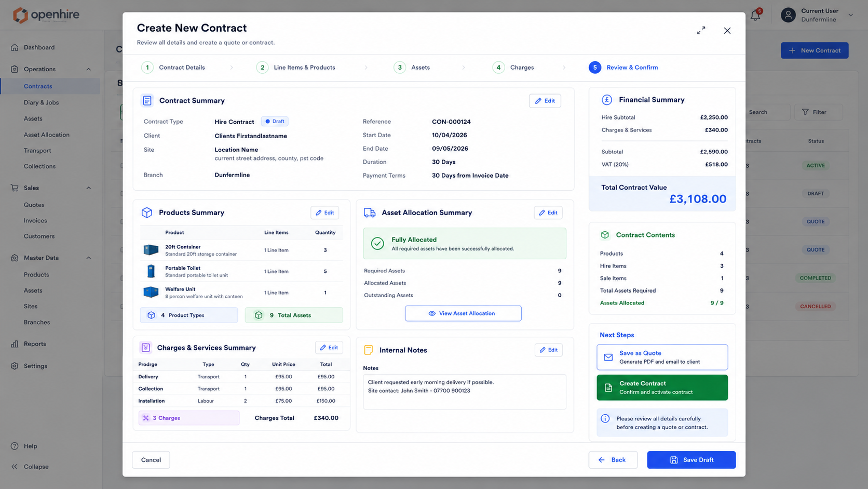
Task: Click the 4 Product Types badge
Action: (189, 315)
